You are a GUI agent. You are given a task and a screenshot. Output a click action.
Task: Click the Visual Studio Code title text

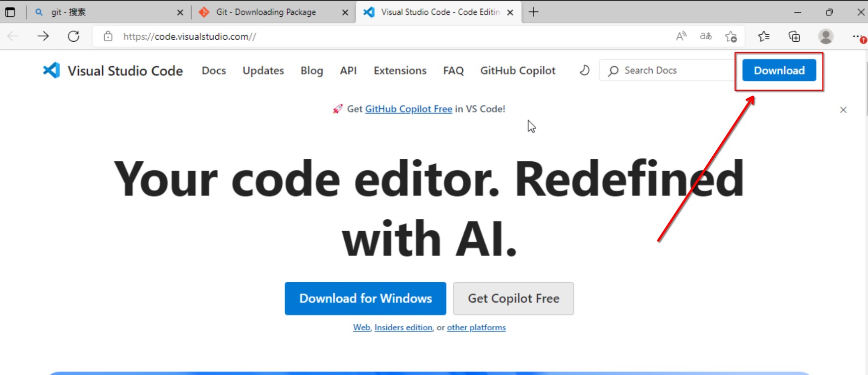(125, 71)
